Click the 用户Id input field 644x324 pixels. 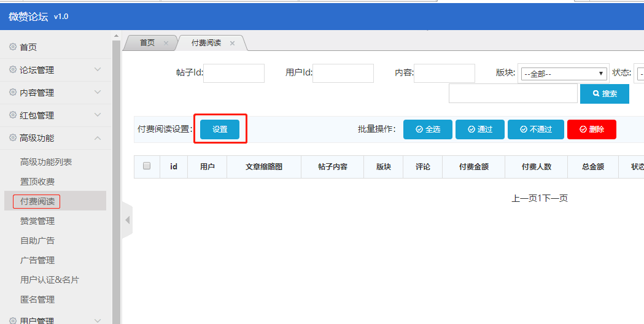(343, 73)
